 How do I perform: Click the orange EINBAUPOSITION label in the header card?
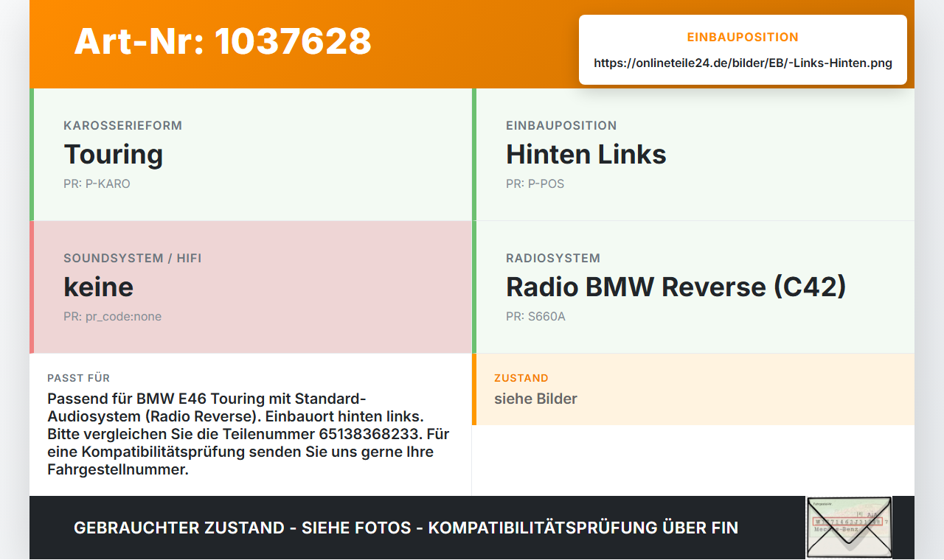(x=743, y=37)
